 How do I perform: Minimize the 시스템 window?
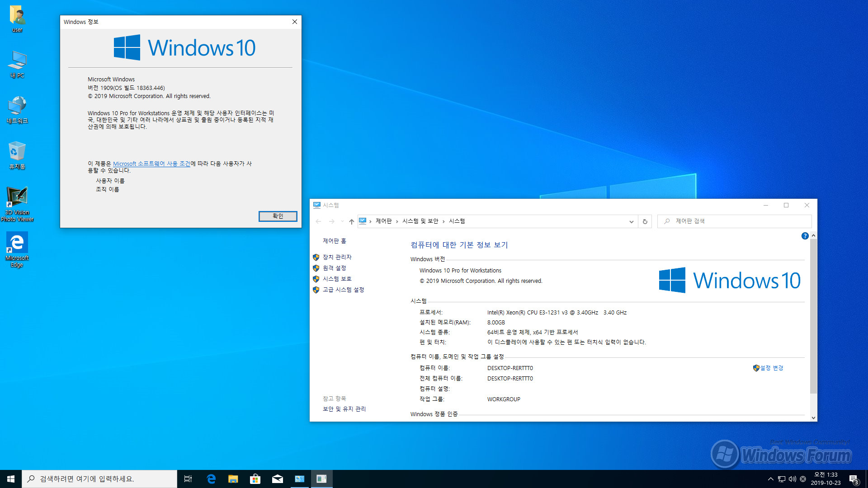click(x=766, y=205)
